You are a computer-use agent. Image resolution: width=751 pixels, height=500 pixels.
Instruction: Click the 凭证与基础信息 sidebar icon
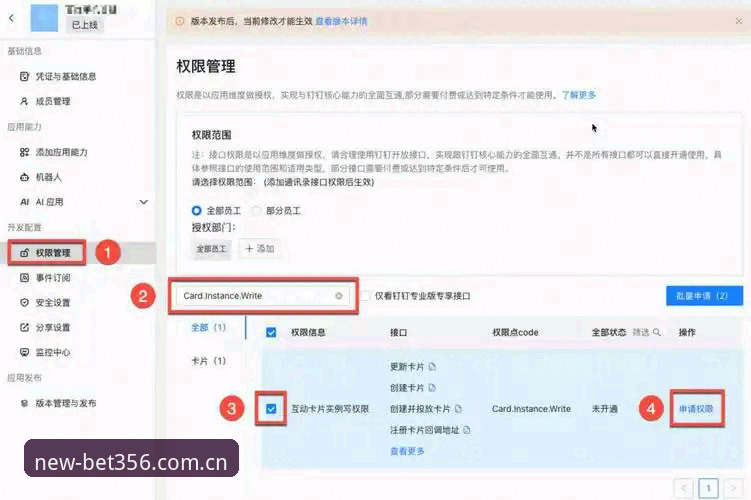coord(24,76)
